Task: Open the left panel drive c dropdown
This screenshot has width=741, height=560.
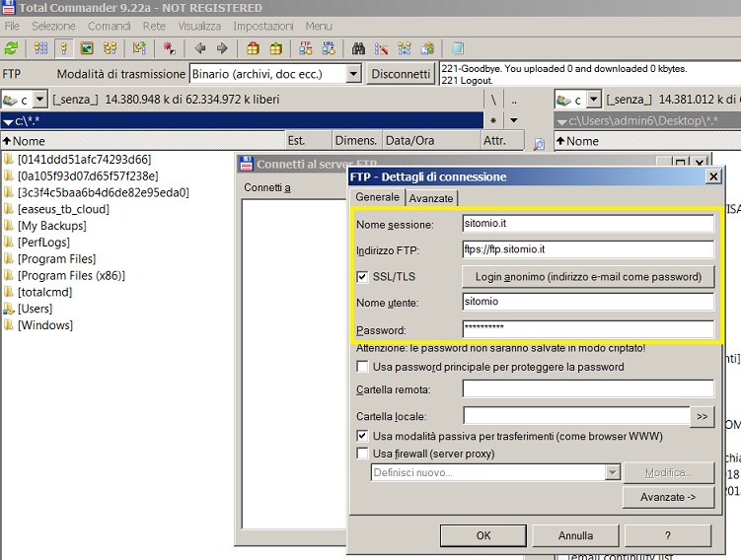Action: tap(40, 100)
